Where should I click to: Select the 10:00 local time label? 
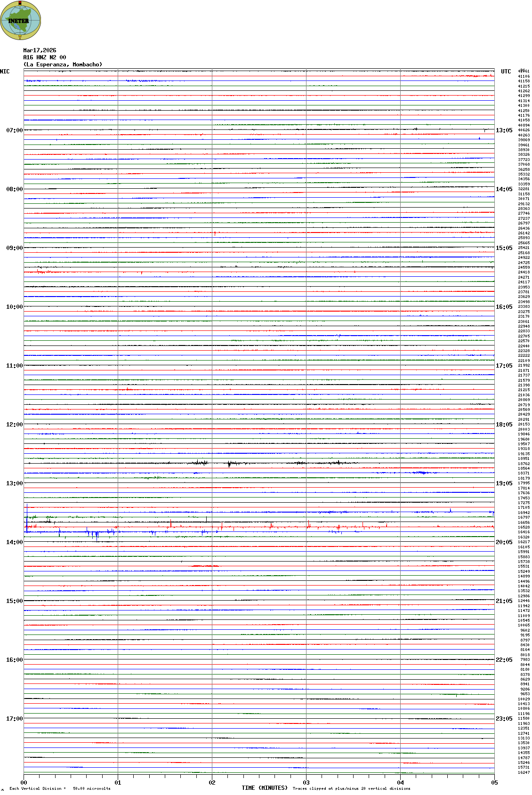[14, 307]
